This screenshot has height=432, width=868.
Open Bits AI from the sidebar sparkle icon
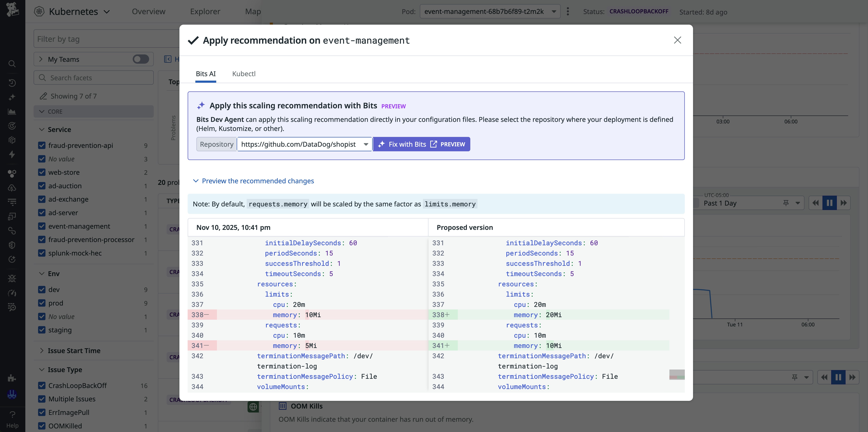pos(12,97)
